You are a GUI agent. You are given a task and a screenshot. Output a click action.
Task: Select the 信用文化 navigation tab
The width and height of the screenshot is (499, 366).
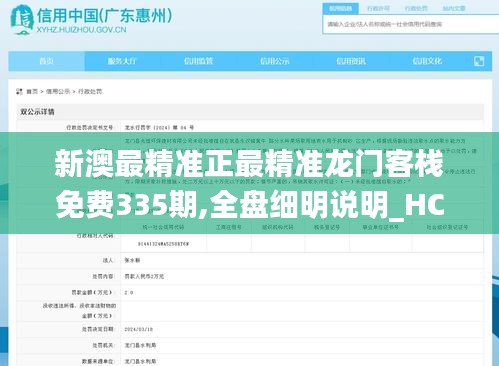(x=427, y=61)
